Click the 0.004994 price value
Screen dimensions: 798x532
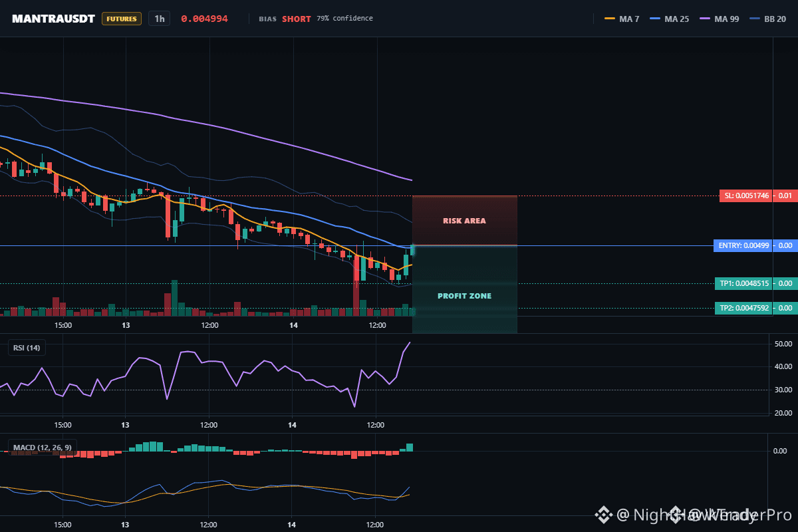click(204, 19)
